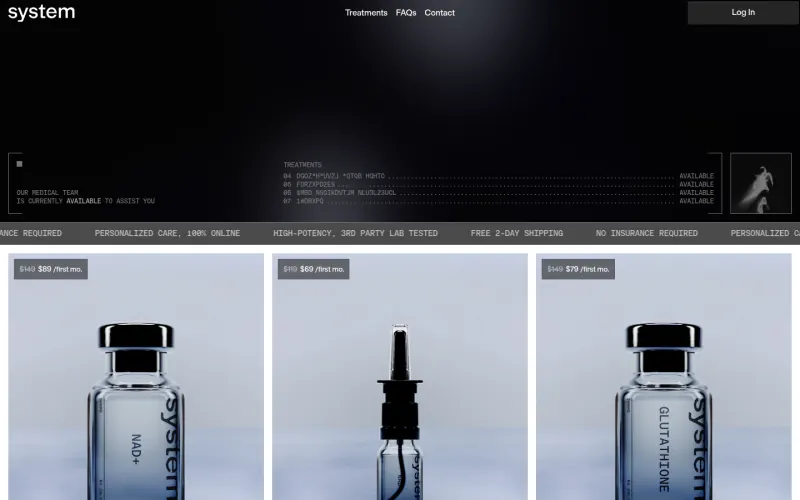
Task: Select treatment row numbered 04
Action: (x=498, y=176)
